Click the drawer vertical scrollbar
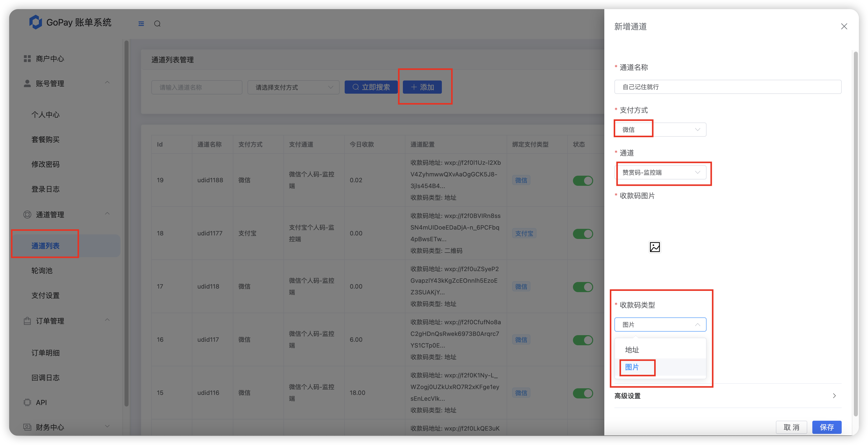Viewport: 868px width, 445px height. (856, 233)
